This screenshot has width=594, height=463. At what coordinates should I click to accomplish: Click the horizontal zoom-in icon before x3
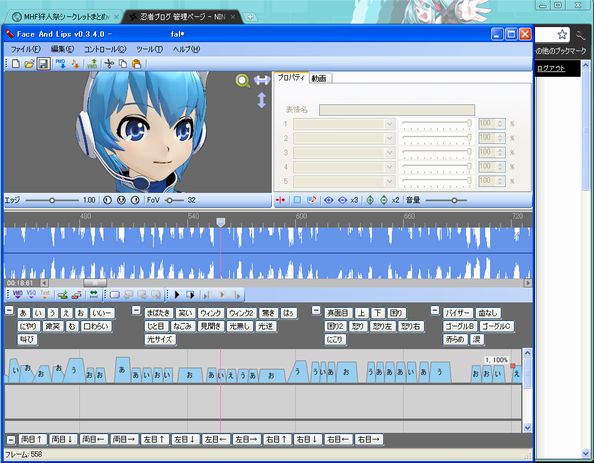pyautogui.click(x=328, y=200)
